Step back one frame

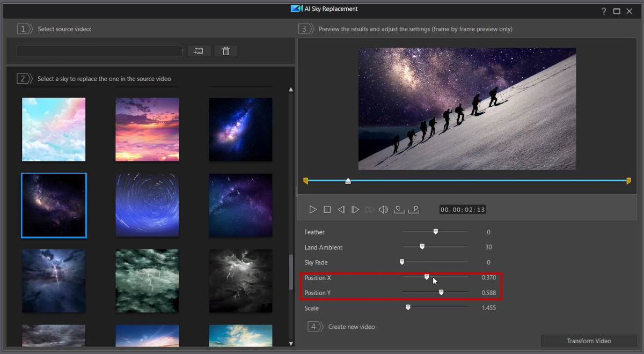point(341,210)
